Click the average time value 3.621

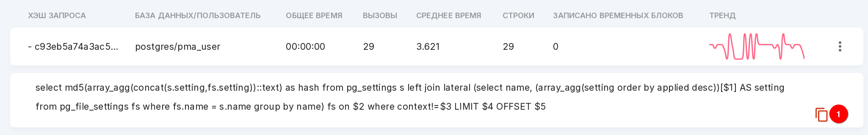[x=428, y=46]
